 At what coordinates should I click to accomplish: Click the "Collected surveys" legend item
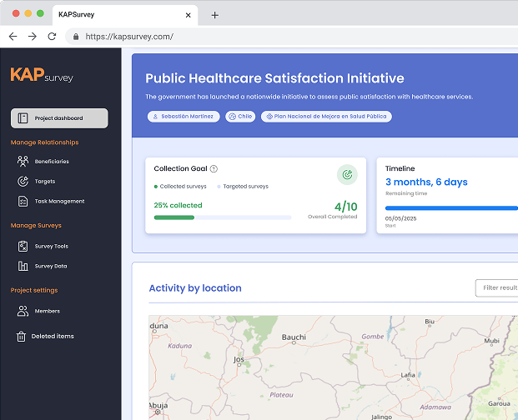coord(180,187)
